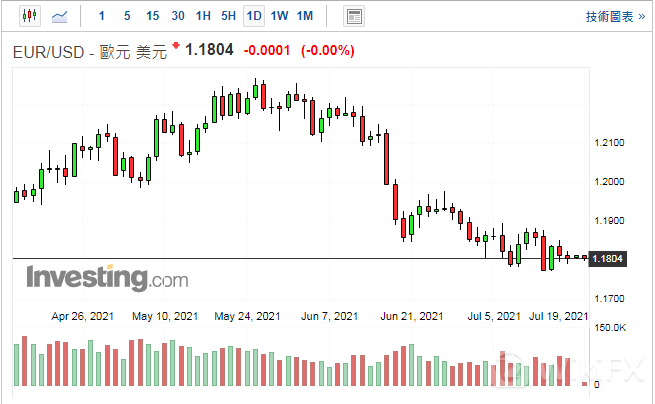Click the Jun 21, 2021 date axis label
Viewport: 655px width, 404px height.
(412, 316)
